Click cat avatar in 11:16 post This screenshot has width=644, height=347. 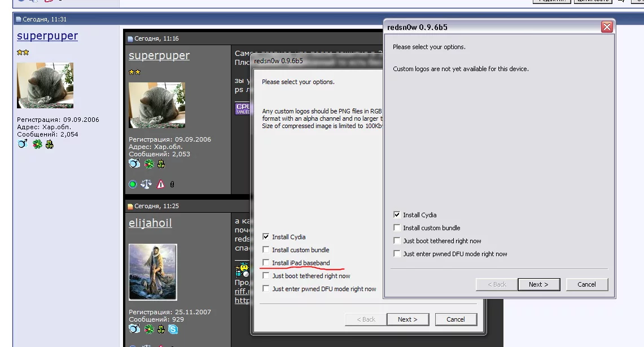point(157,105)
